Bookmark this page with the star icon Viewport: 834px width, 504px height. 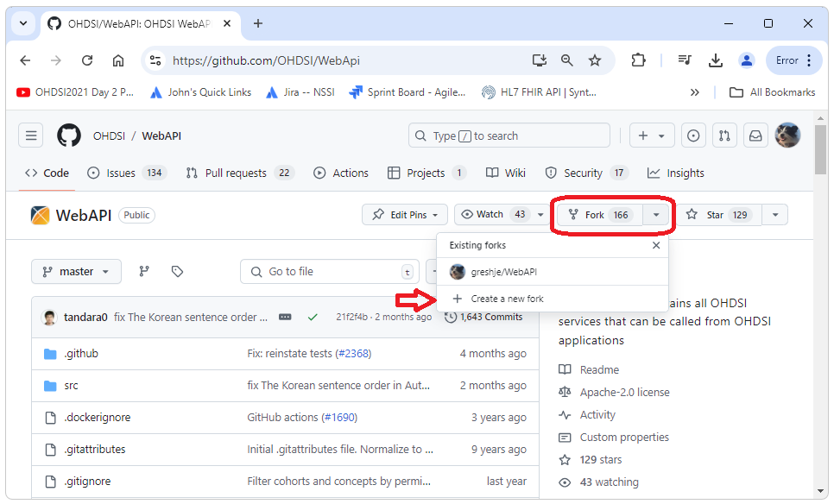[x=595, y=60]
